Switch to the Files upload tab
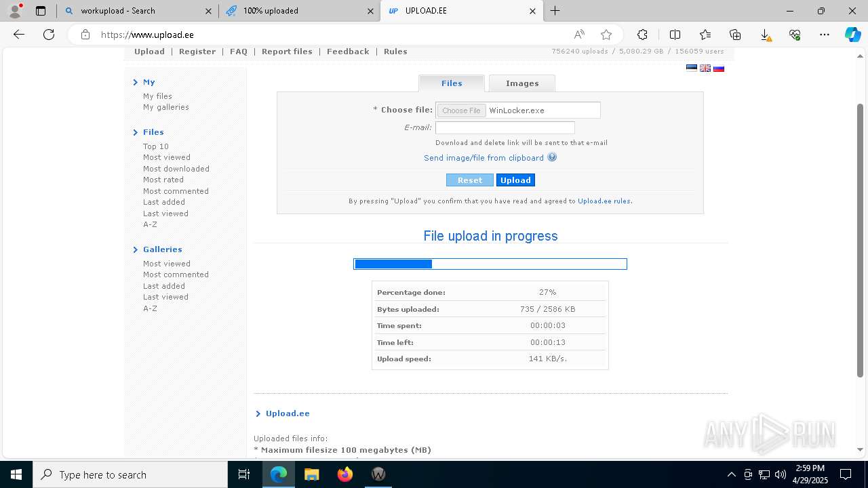Viewport: 868px width, 488px height. 452,83
